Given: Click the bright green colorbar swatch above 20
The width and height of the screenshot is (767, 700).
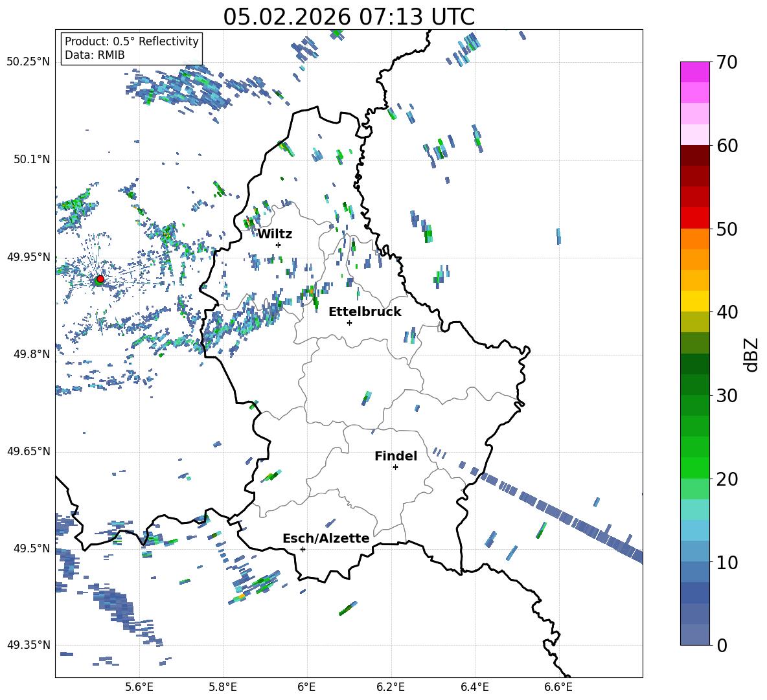Looking at the screenshot, I should click(694, 468).
